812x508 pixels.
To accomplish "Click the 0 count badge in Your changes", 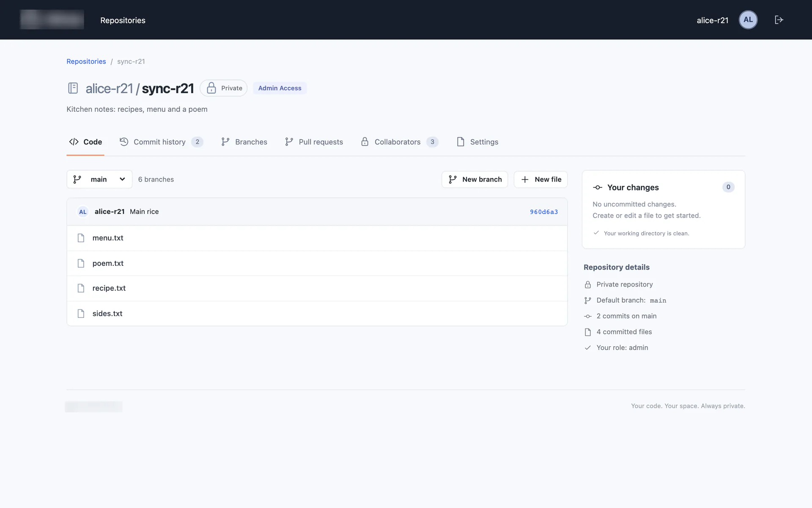I will [728, 187].
